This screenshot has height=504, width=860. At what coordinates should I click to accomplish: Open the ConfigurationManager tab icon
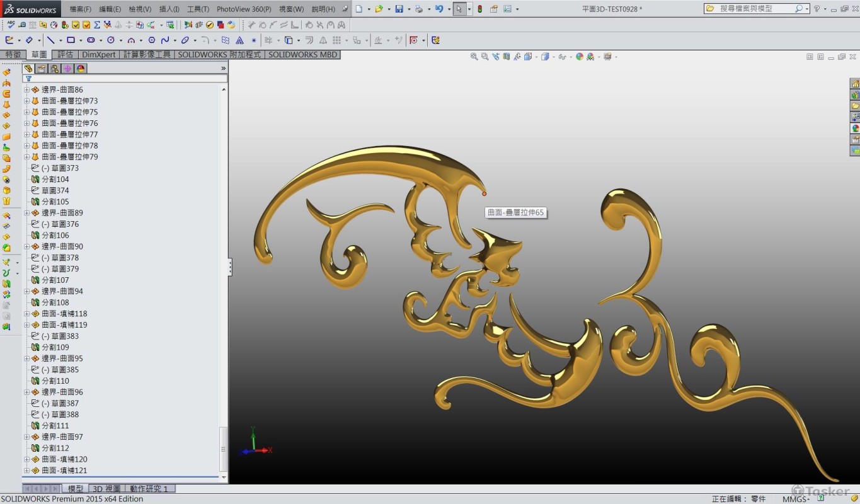point(55,69)
